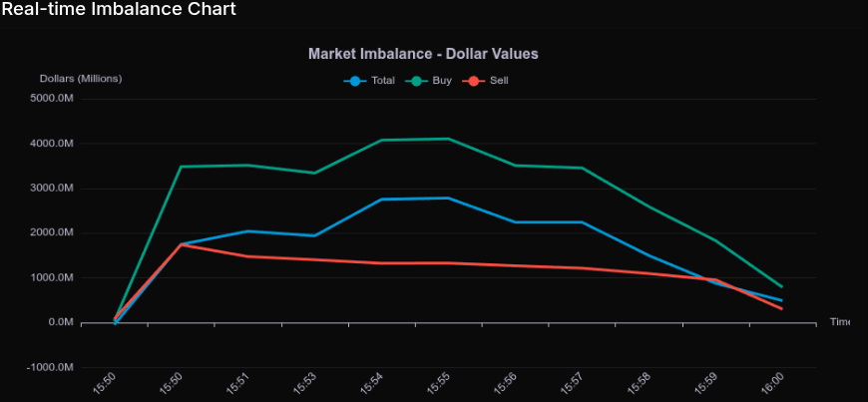The width and height of the screenshot is (868, 402).
Task: Click the 5000.0M y-axis label
Action: click(53, 99)
